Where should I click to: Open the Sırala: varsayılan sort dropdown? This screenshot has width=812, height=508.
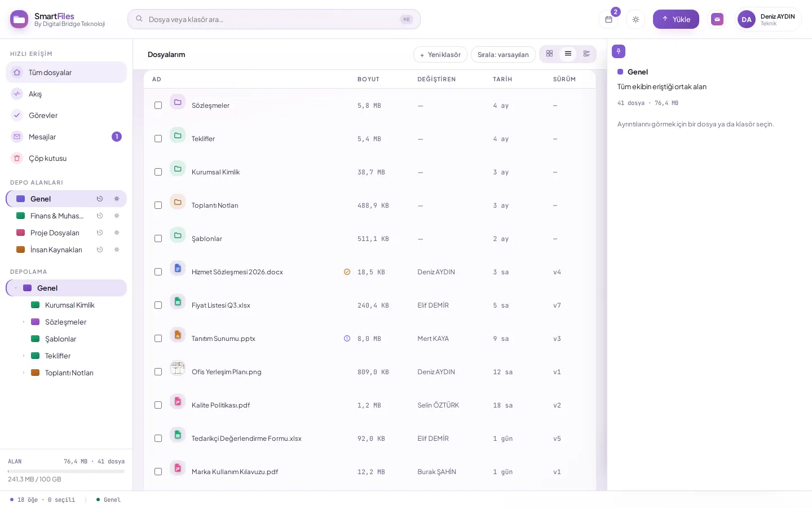click(x=503, y=55)
